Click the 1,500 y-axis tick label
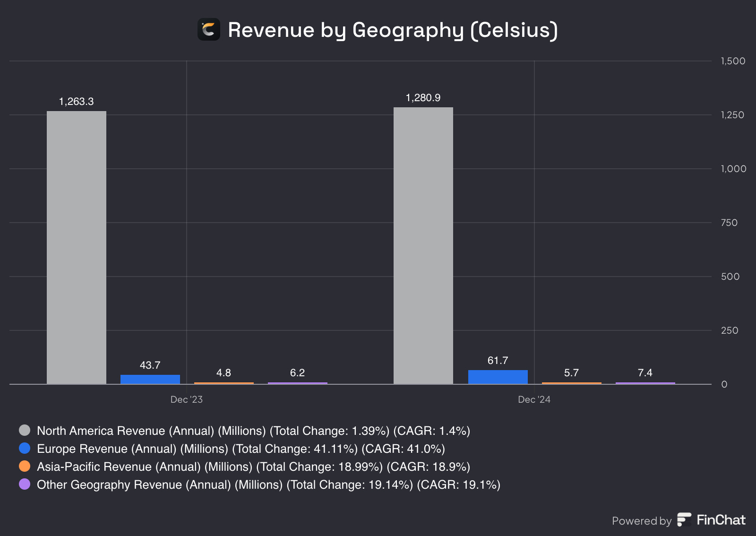 733,61
